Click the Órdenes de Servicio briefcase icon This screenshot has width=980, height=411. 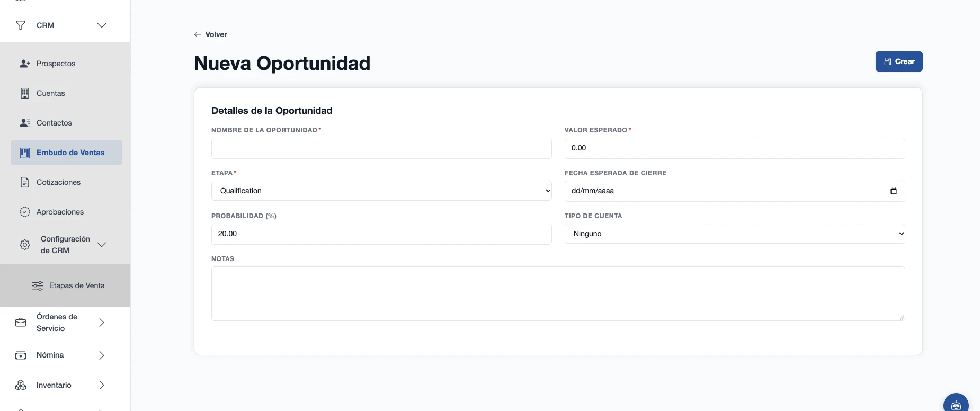(21, 323)
